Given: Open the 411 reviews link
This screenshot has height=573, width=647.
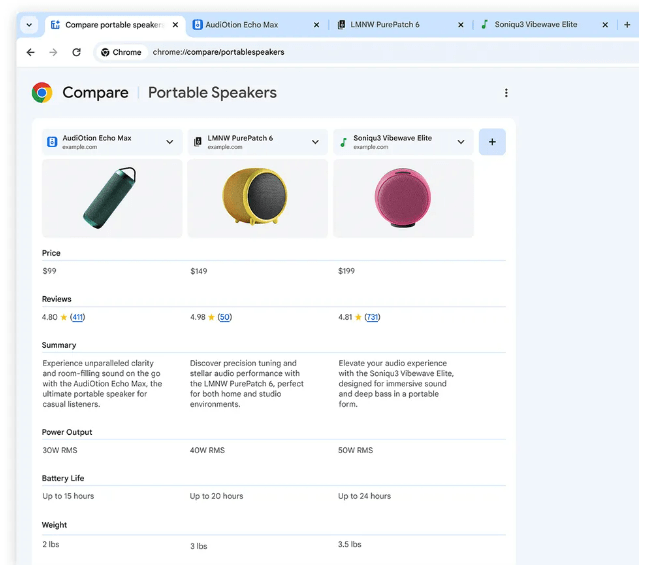Looking at the screenshot, I should pyautogui.click(x=78, y=317).
